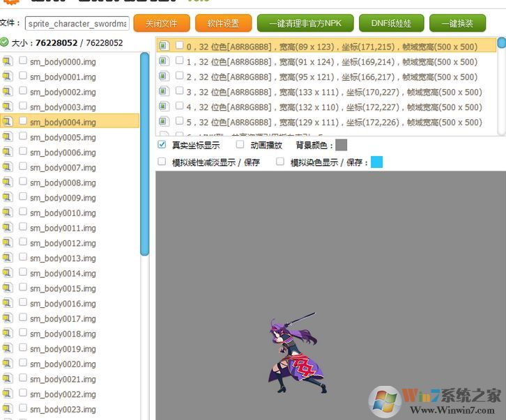Select the sm_body0012.img list entry
The height and width of the screenshot is (420, 506).
pos(63,243)
